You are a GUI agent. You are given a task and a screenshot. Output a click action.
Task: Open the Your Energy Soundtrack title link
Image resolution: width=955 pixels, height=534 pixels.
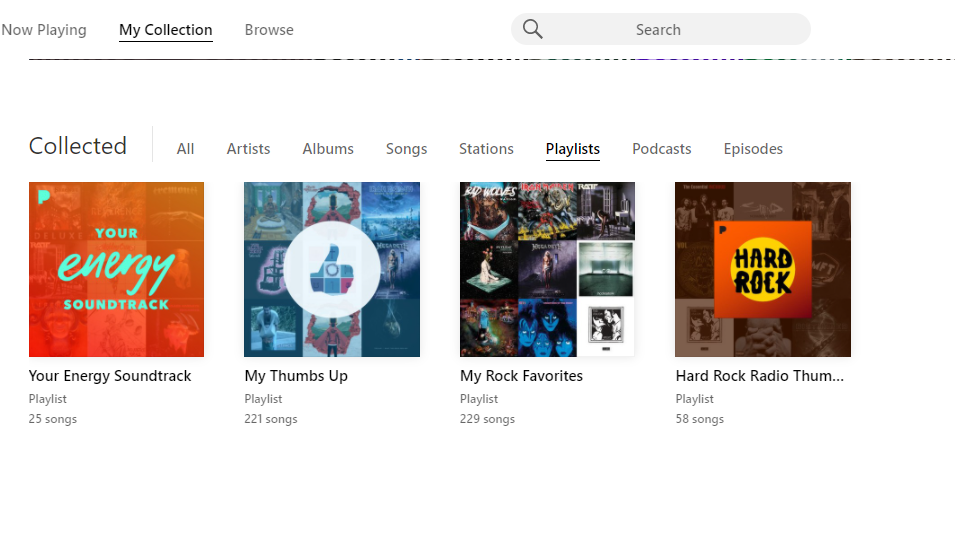pyautogui.click(x=110, y=376)
